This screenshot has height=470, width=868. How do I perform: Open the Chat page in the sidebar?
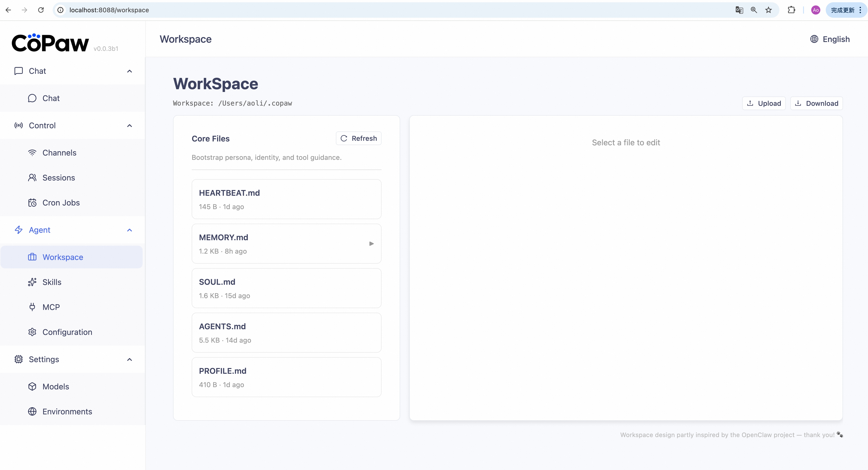pos(51,98)
